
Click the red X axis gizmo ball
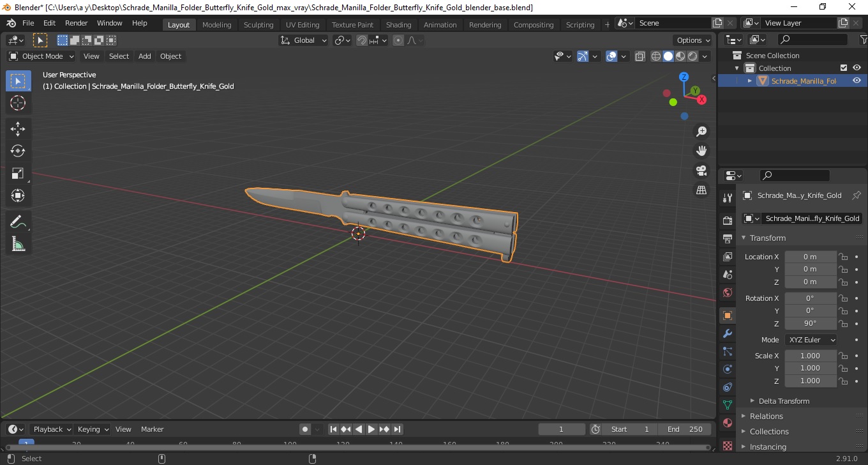(x=702, y=100)
